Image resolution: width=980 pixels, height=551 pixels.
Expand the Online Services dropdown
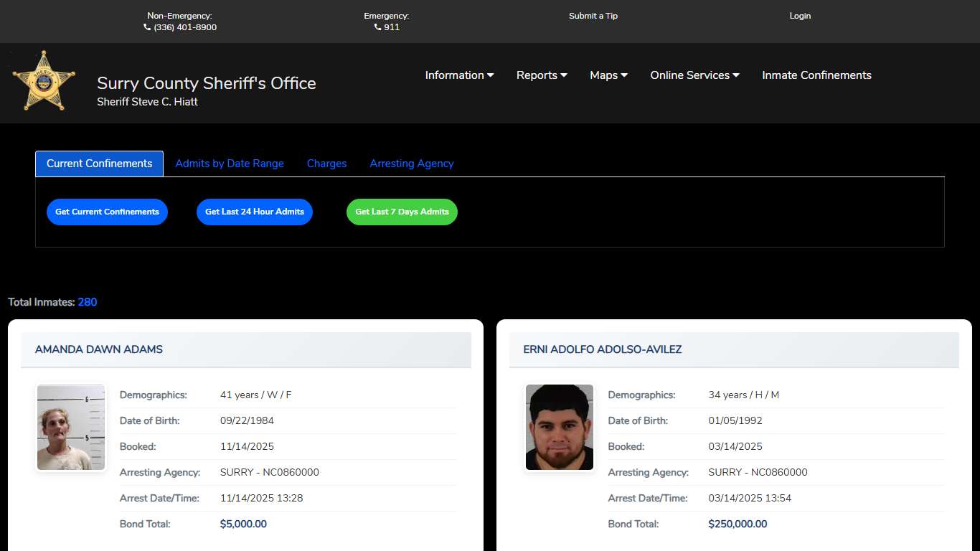(694, 75)
